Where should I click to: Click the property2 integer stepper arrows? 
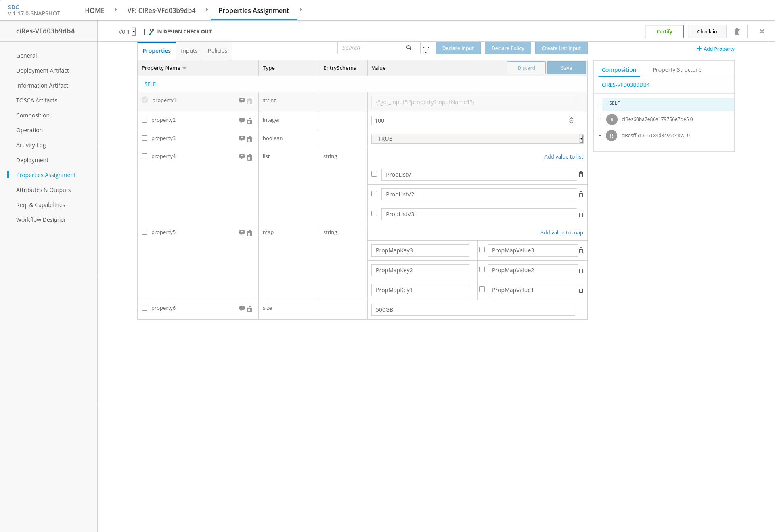pyautogui.click(x=572, y=120)
